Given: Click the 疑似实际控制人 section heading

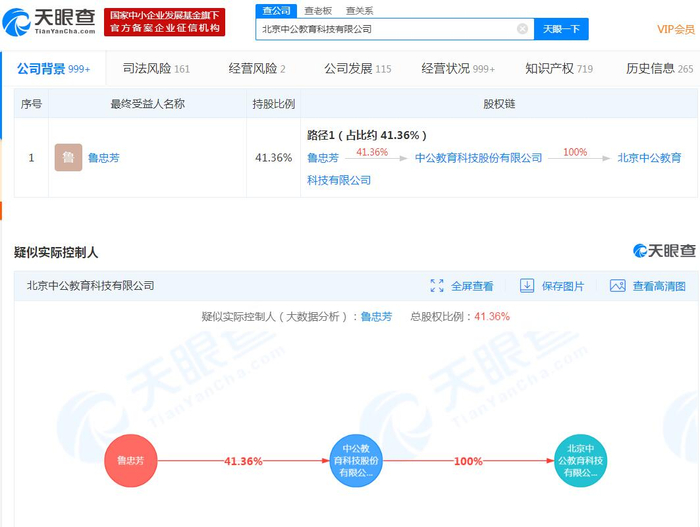Looking at the screenshot, I should pyautogui.click(x=56, y=252).
